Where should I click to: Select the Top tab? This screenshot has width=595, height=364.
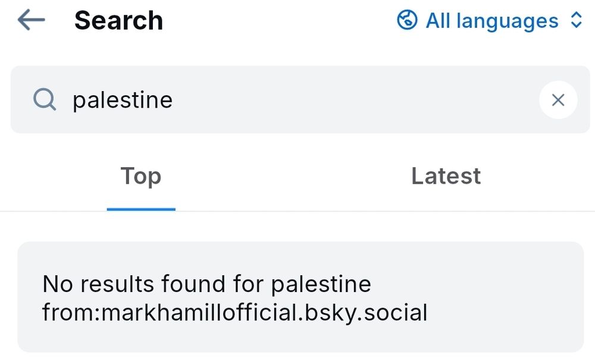[x=140, y=176]
